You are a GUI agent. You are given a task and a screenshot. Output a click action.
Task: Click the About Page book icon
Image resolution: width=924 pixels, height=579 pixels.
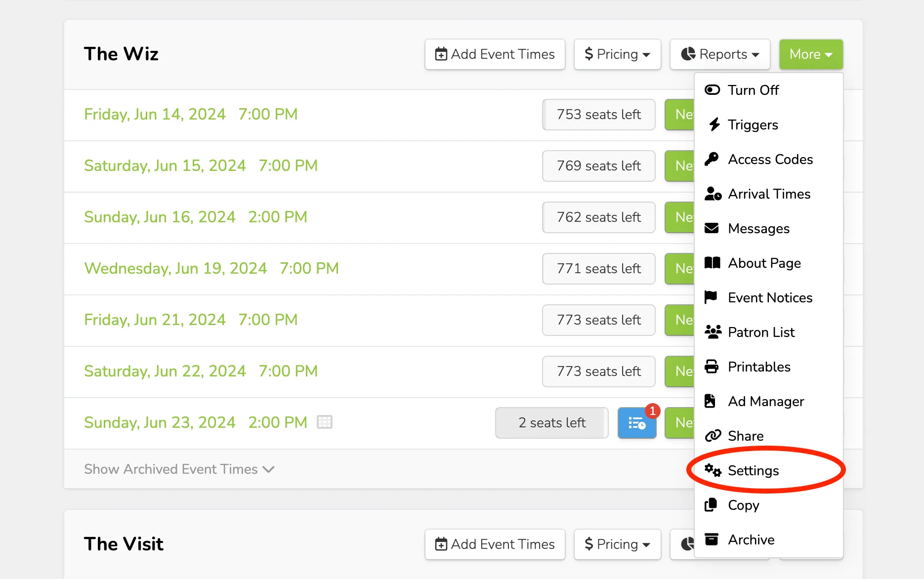tap(712, 263)
